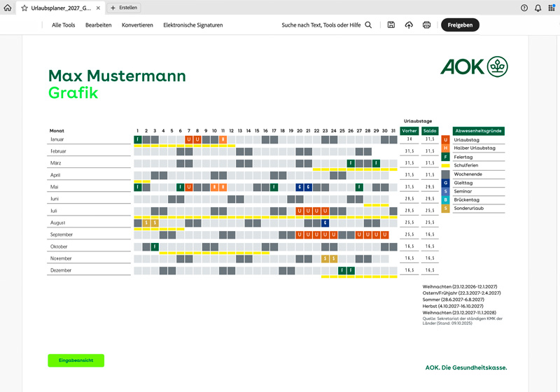
Task: Open the Alle Tools menu
Action: coord(63,24)
